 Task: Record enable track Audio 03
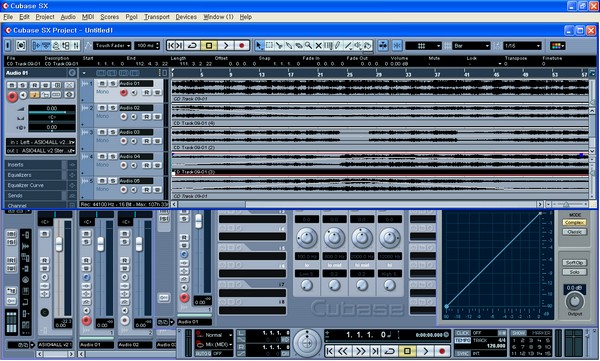[x=123, y=141]
